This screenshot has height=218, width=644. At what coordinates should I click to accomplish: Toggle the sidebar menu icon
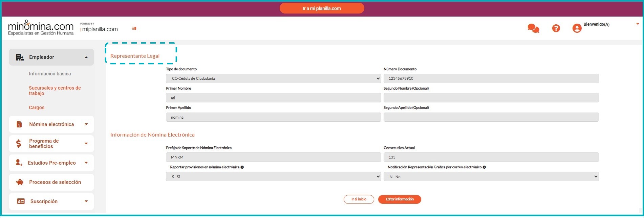pos(134,28)
